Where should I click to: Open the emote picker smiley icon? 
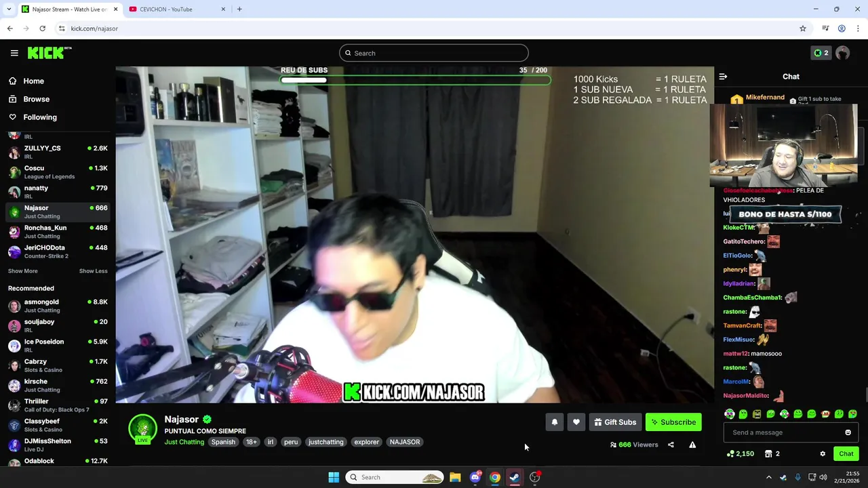(x=848, y=432)
